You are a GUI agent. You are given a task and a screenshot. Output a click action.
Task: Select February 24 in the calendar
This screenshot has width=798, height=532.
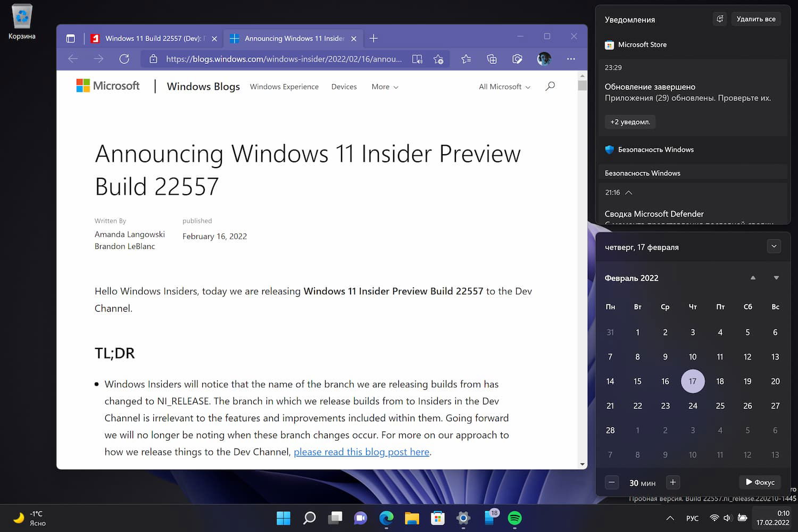tap(693, 405)
